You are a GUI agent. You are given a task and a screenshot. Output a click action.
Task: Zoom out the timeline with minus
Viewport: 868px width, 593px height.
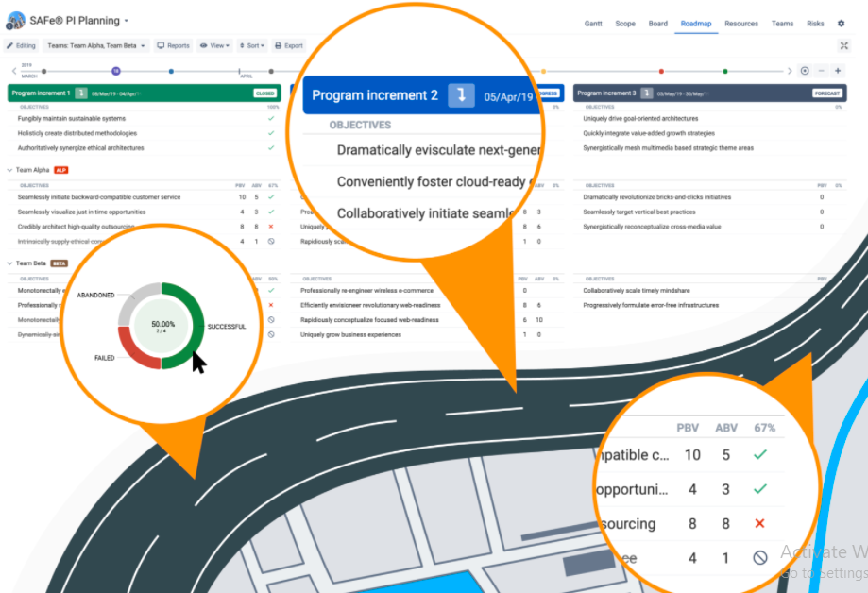click(821, 71)
